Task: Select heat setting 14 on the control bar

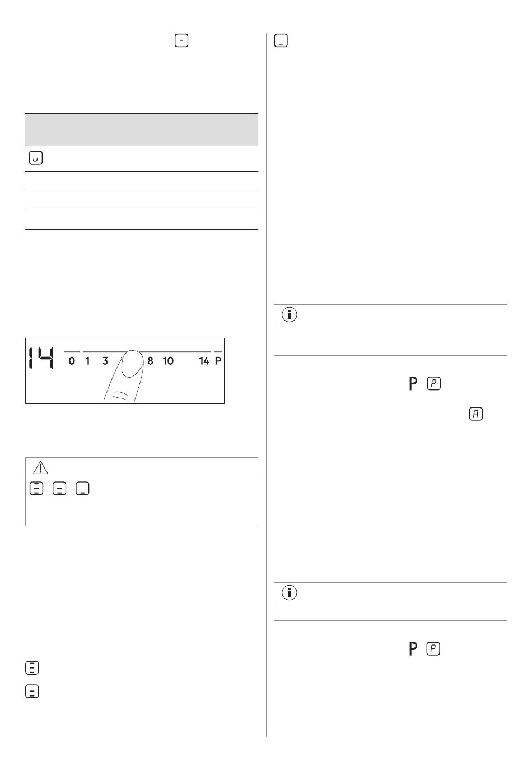Action: (204, 361)
